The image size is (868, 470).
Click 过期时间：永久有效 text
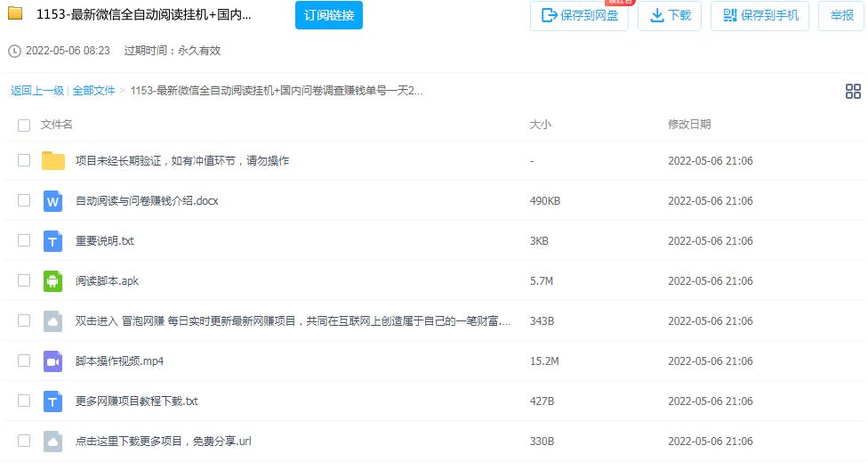click(x=173, y=51)
